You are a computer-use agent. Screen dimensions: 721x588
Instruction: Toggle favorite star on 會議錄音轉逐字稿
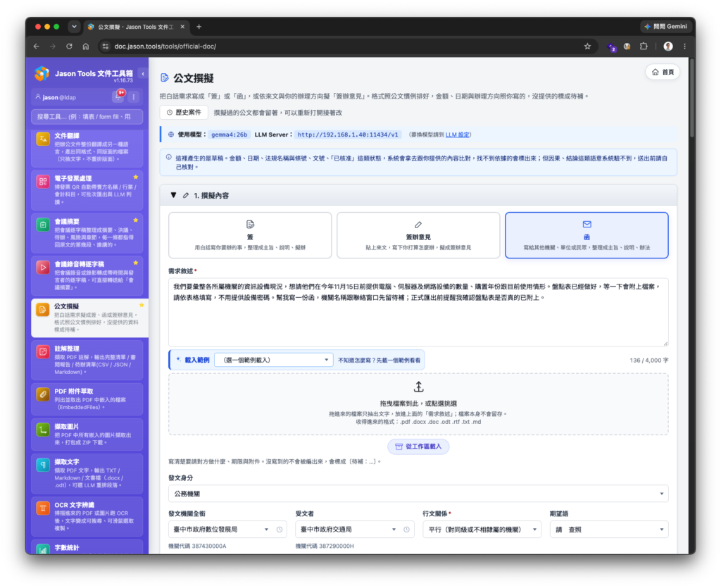pyautogui.click(x=136, y=263)
